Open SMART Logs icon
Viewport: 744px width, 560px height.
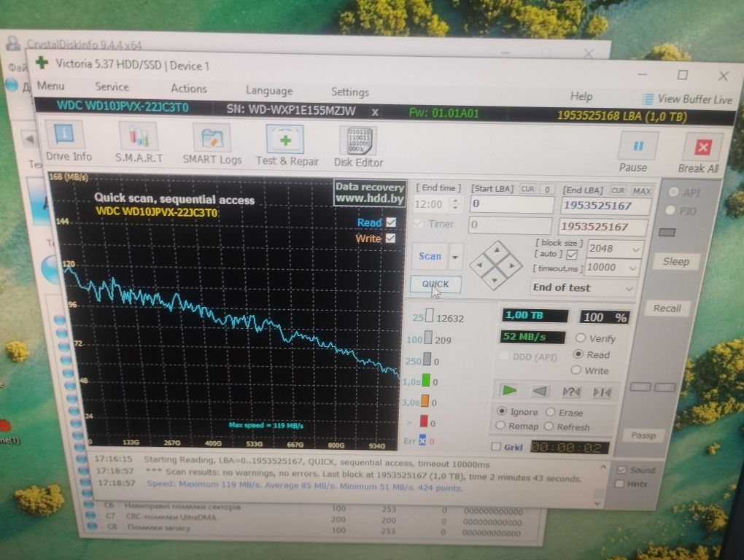[x=212, y=144]
